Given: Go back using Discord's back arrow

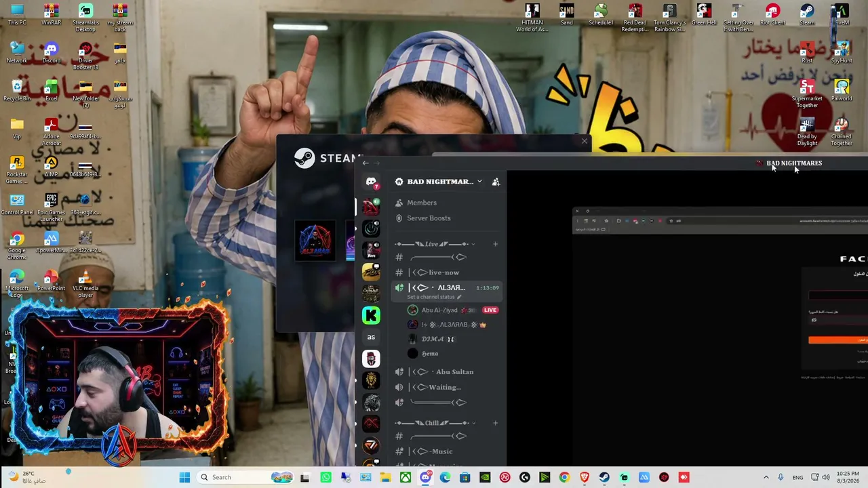Looking at the screenshot, I should tap(366, 163).
